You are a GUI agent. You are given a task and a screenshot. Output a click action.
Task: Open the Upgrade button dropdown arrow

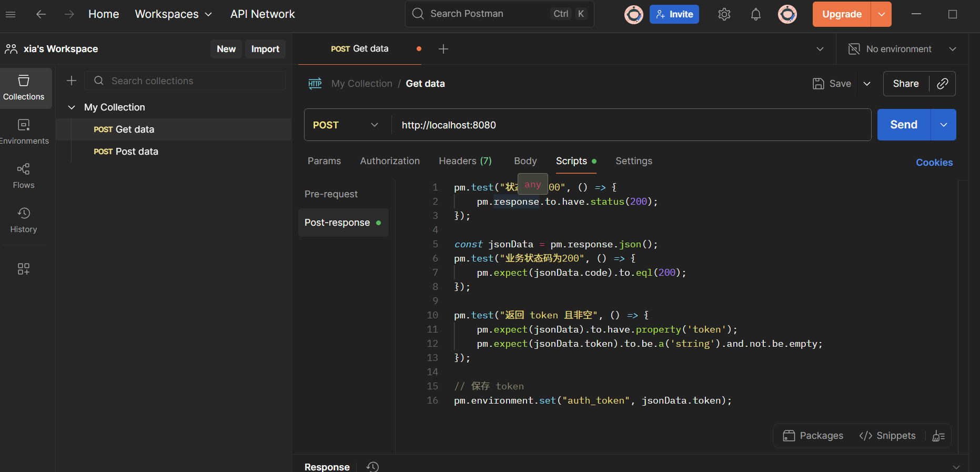point(882,14)
